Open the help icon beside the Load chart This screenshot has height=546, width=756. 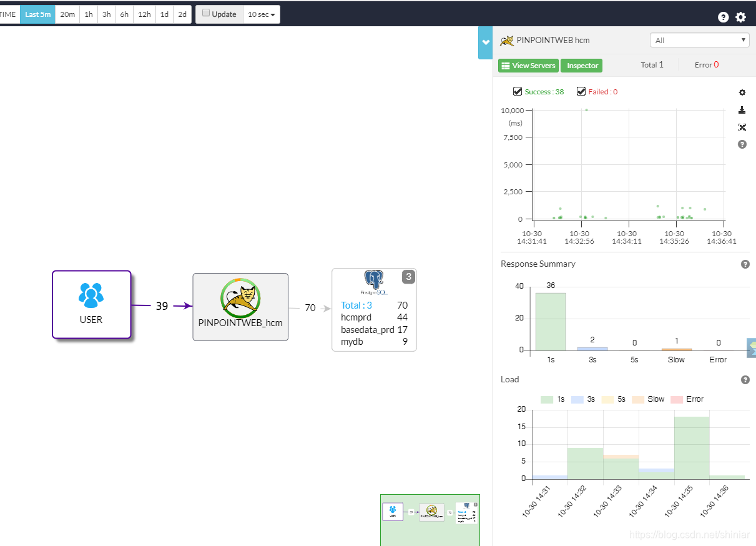(745, 379)
